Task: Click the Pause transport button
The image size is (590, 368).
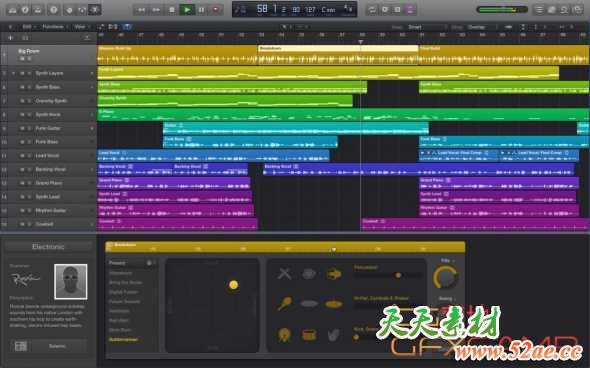Action: pos(201,10)
